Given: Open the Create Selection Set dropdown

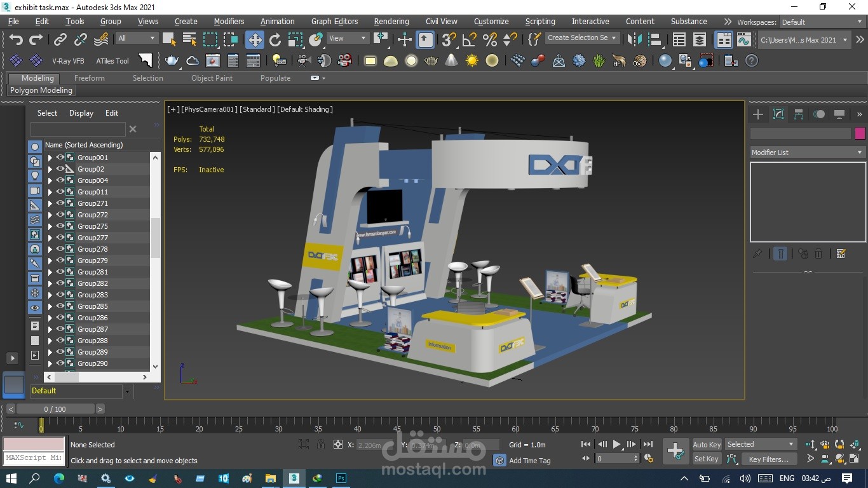Looking at the screenshot, I should [581, 38].
